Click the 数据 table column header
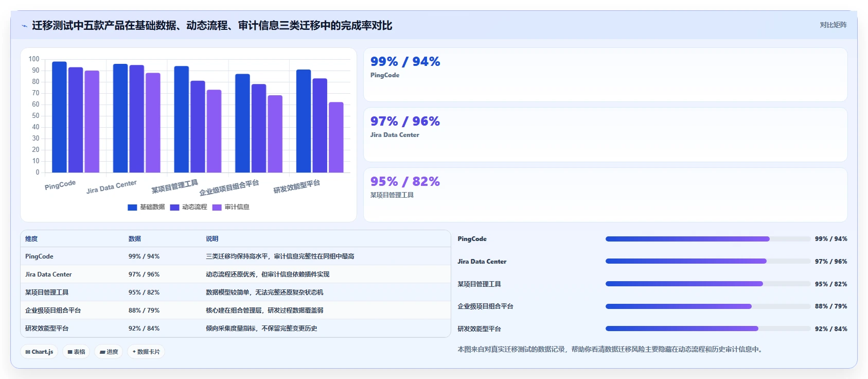 [x=135, y=239]
